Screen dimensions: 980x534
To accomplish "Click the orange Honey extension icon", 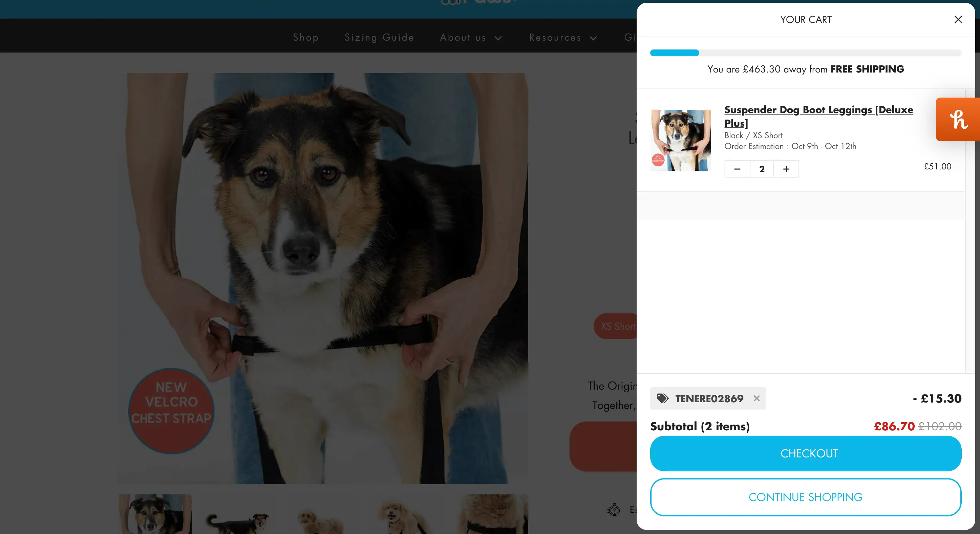I will pyautogui.click(x=958, y=119).
